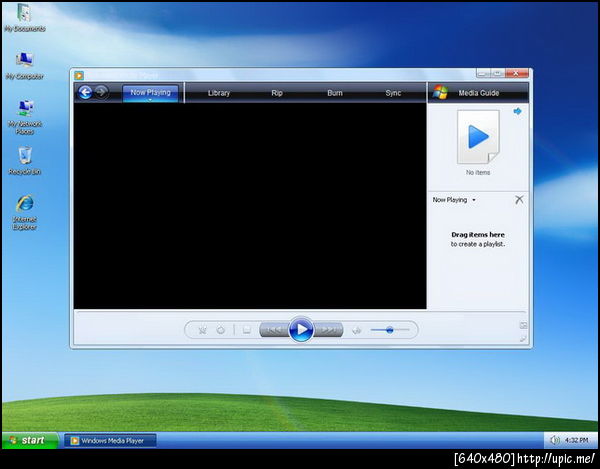The image size is (600, 469).
Task: Turn shuffle on
Action: 202,330
